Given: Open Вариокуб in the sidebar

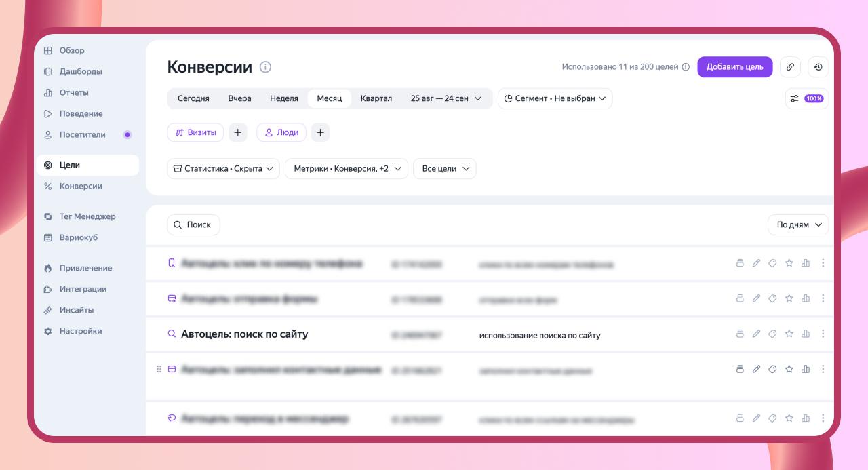Looking at the screenshot, I should tap(87, 237).
